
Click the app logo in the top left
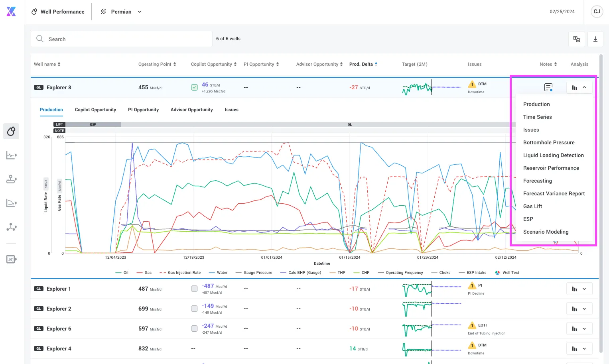click(11, 12)
